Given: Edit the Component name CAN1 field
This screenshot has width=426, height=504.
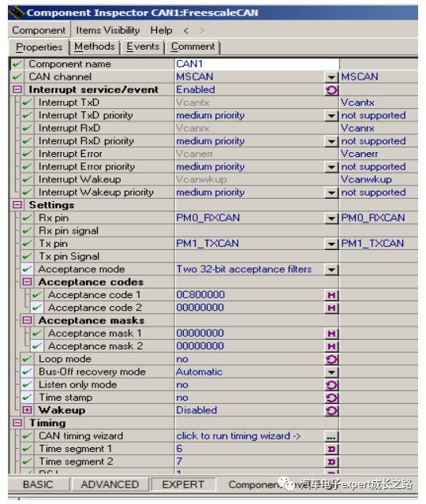Looking at the screenshot, I should point(257,64).
